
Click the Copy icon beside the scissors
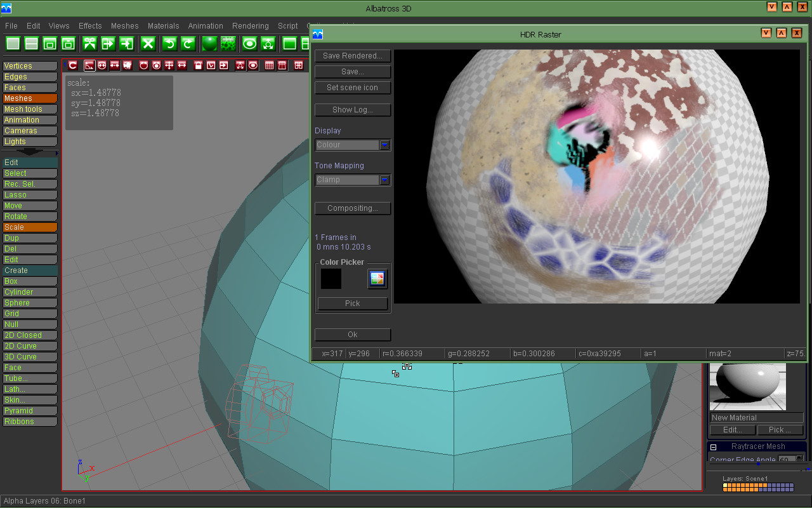pyautogui.click(x=108, y=43)
